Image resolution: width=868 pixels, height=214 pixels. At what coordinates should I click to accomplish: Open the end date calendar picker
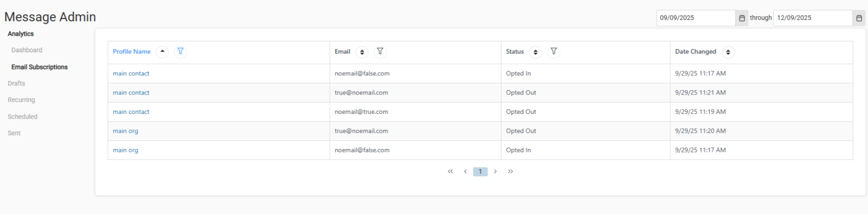tap(859, 18)
